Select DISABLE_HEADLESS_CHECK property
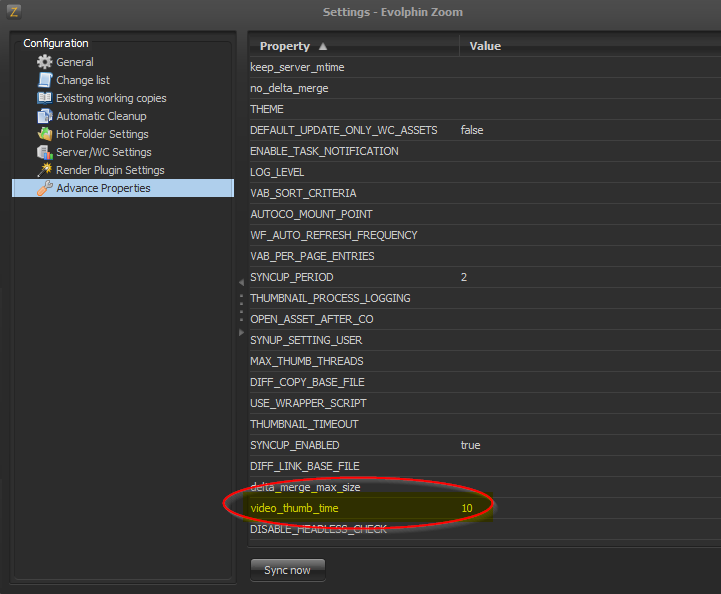Screen dimensions: 721x594 pyautogui.click(x=318, y=529)
